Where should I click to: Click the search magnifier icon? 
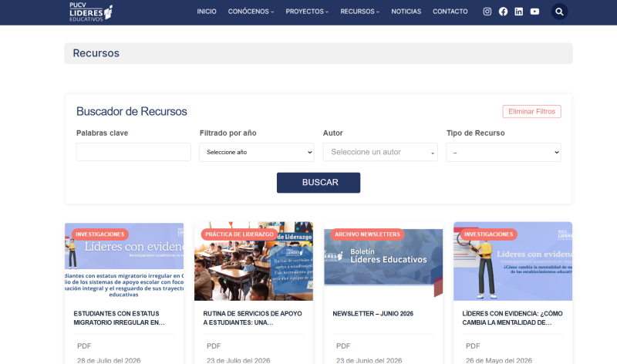(559, 12)
